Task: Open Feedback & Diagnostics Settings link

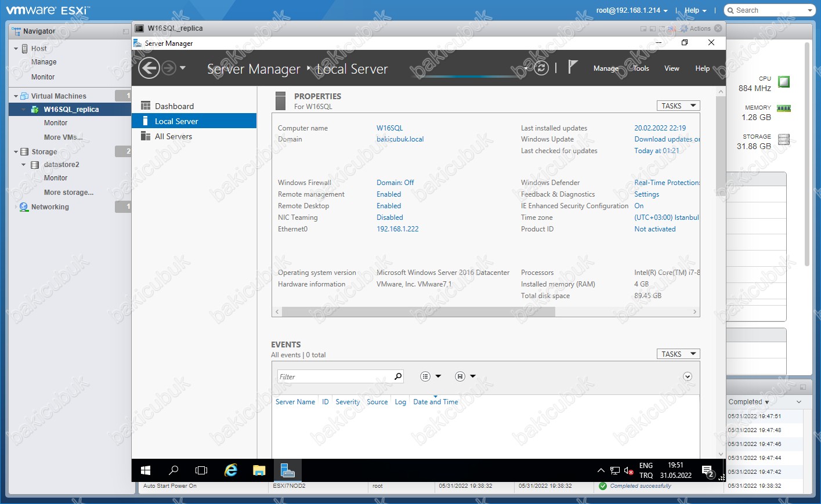Action: 646,194
